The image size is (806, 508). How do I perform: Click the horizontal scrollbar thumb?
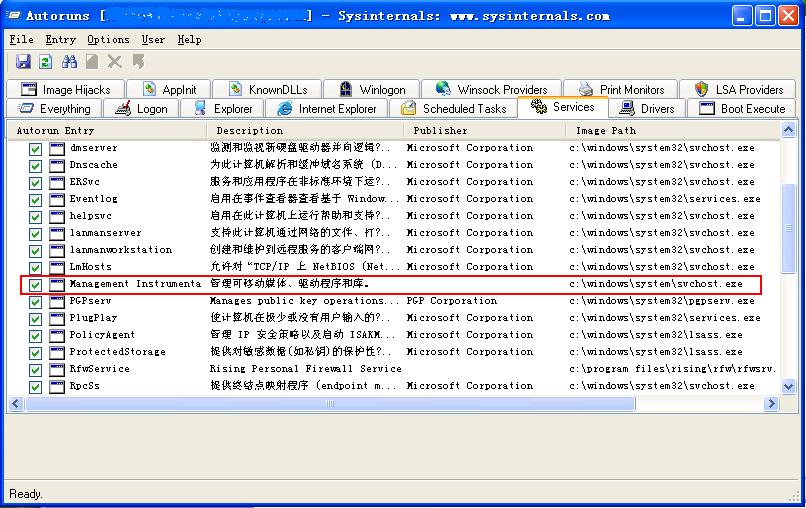pyautogui.click(x=330, y=404)
